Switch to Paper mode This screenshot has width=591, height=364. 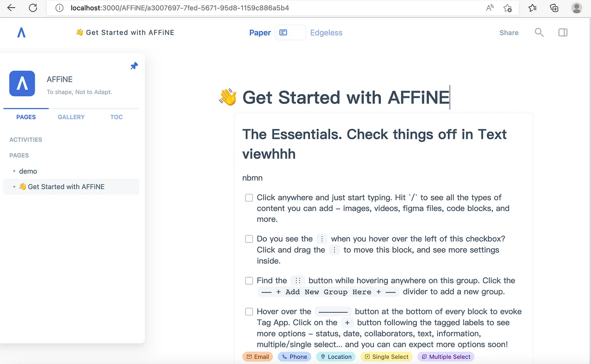(260, 33)
